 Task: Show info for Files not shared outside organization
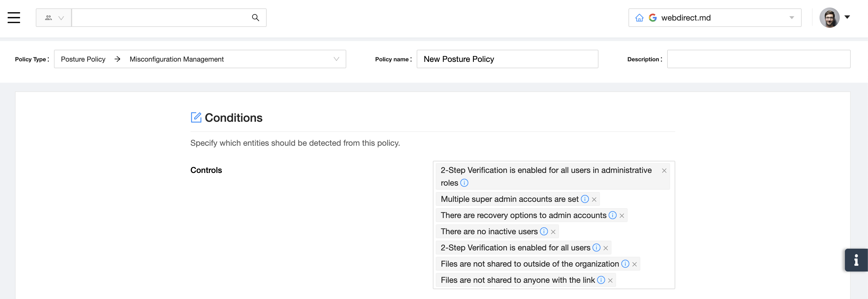pos(625,264)
